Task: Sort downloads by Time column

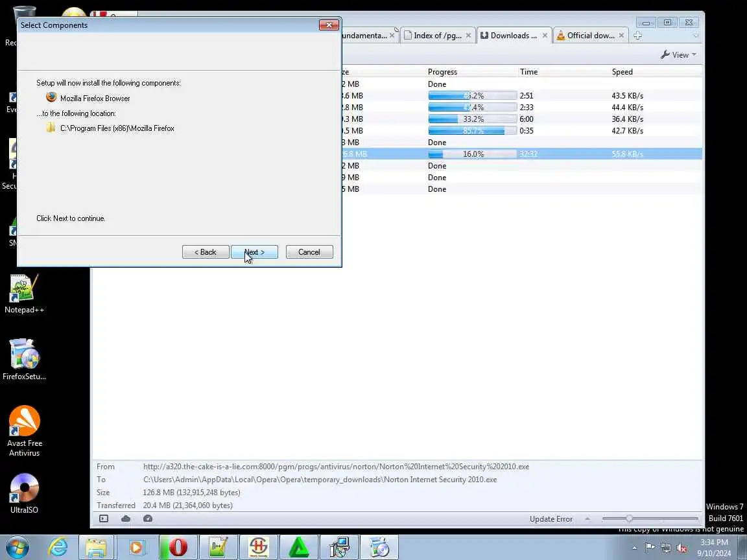Action: point(529,72)
